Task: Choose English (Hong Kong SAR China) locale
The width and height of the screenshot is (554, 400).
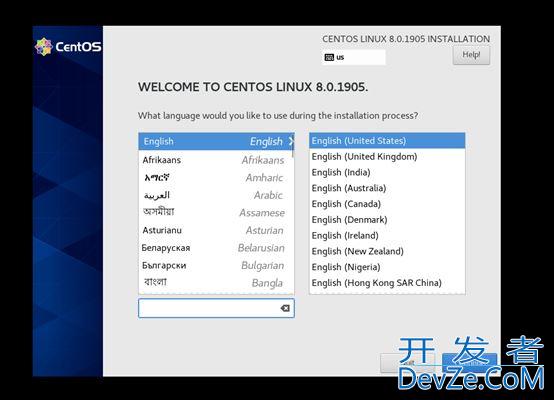Action: click(387, 283)
